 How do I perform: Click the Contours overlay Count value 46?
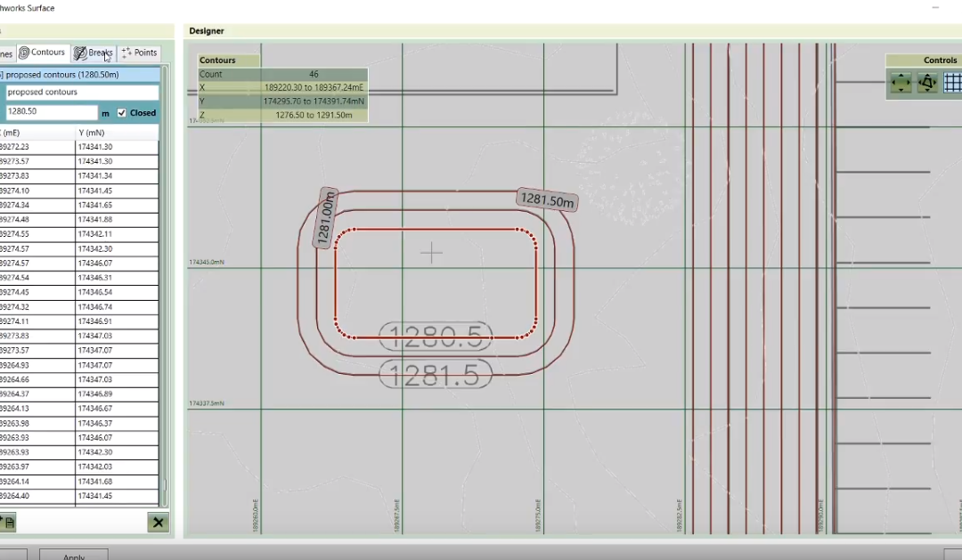coord(314,74)
